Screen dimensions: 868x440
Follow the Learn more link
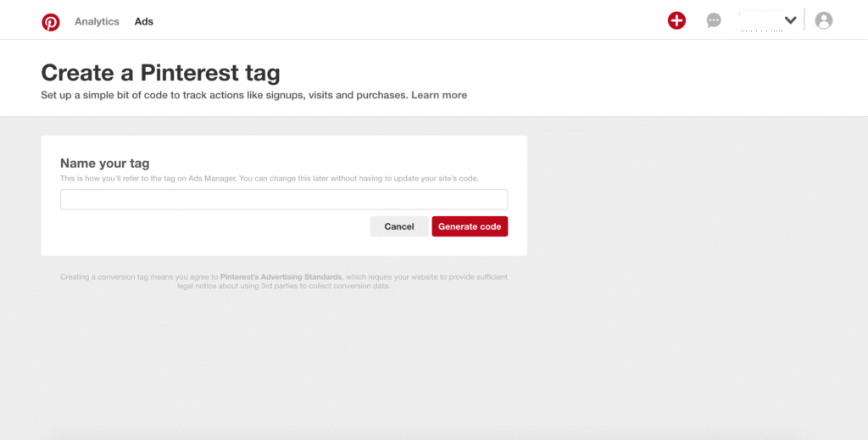point(439,95)
